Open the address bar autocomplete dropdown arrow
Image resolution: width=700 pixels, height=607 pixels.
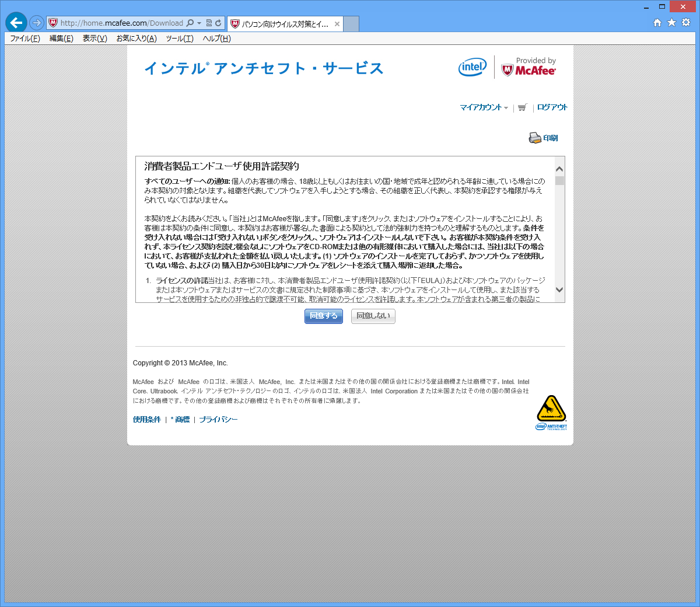pyautogui.click(x=199, y=23)
